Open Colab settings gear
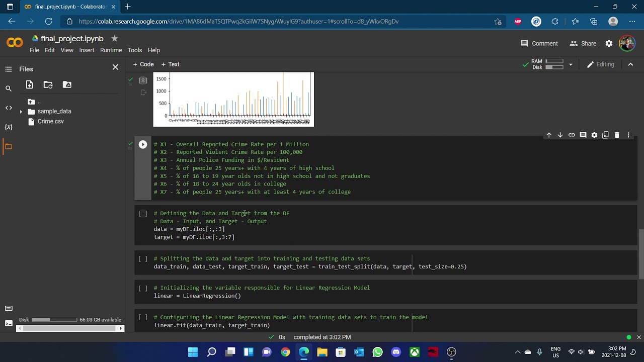This screenshot has width=644, height=362. (609, 44)
